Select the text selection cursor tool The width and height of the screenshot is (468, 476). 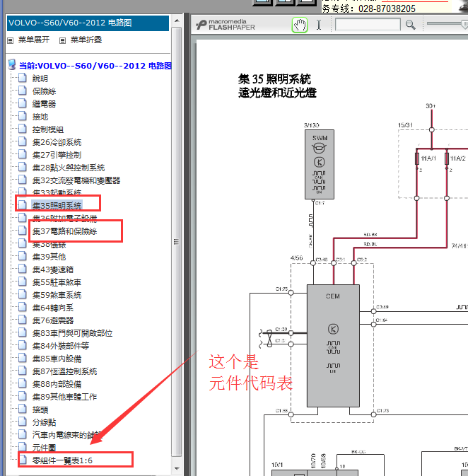[319, 25]
